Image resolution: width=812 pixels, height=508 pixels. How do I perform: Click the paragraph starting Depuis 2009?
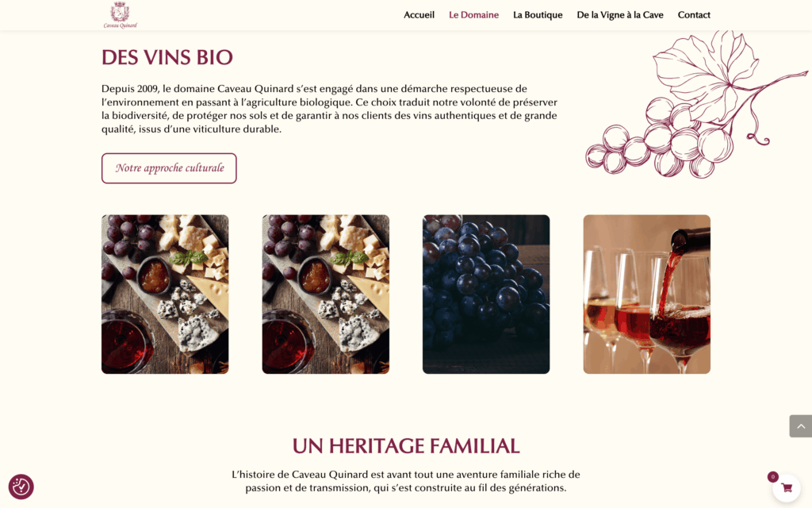329,109
